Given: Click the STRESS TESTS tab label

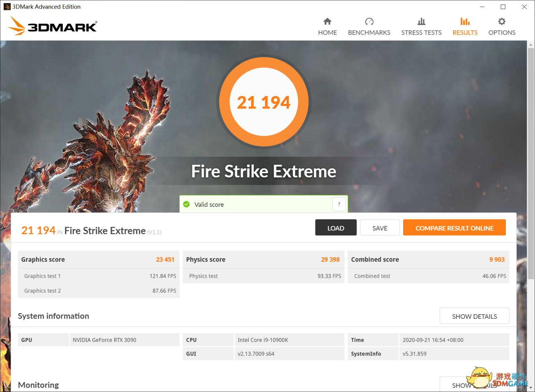Looking at the screenshot, I should (x=421, y=32).
